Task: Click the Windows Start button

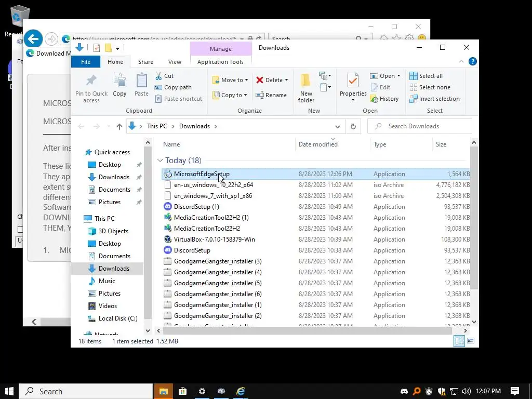Action: coord(9,391)
